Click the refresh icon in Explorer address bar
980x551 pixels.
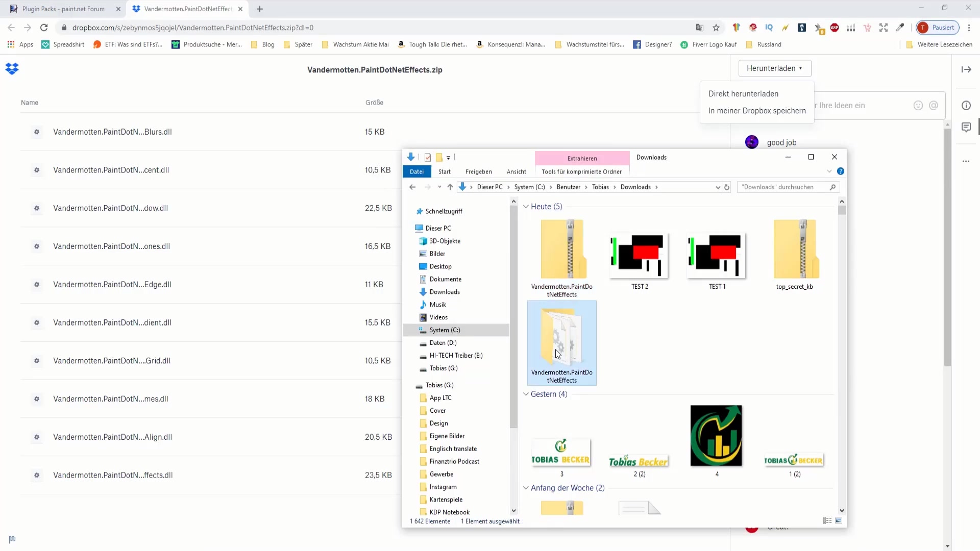click(x=727, y=187)
